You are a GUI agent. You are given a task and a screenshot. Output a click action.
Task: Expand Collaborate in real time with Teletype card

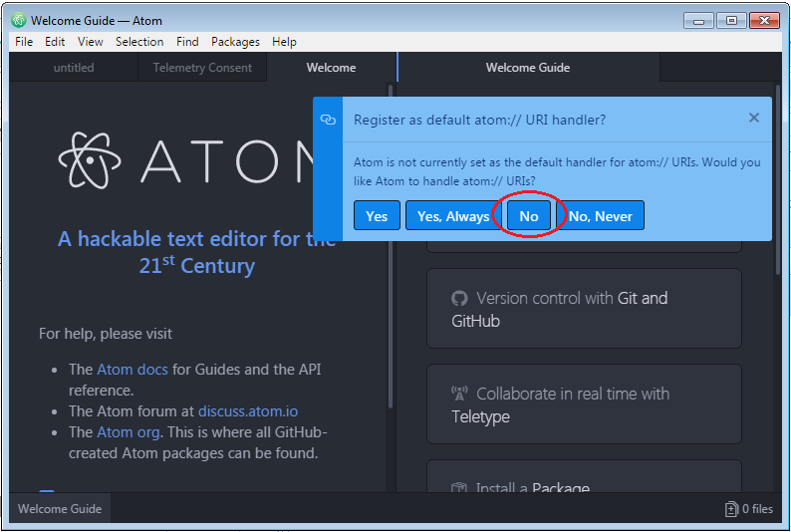click(584, 404)
